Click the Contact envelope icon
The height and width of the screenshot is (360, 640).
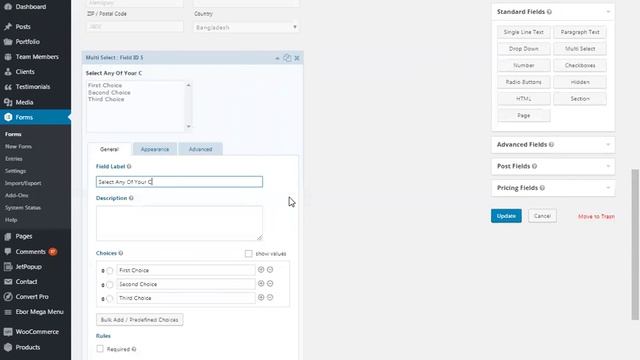coord(8,282)
